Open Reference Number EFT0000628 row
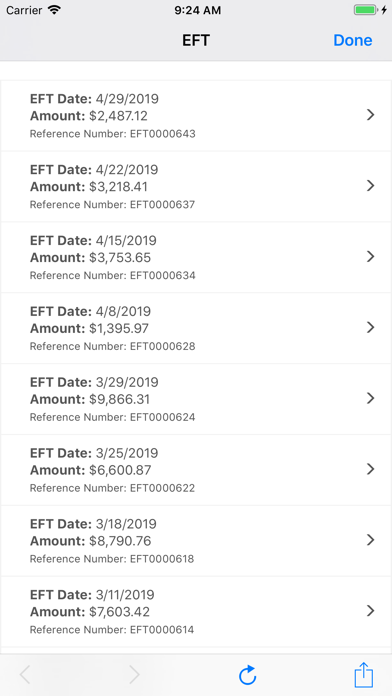This screenshot has height=696, width=392. [196, 328]
